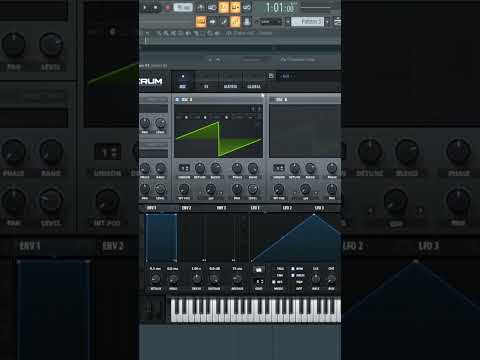Click Detune knob of saw oscillator
Screen dimensions: 480x360
point(200,168)
